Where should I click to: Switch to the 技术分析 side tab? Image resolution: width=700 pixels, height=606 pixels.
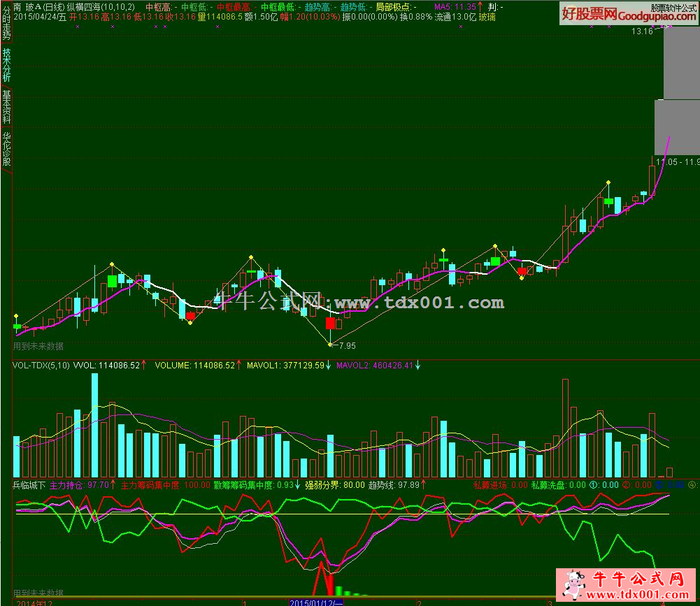point(6,65)
